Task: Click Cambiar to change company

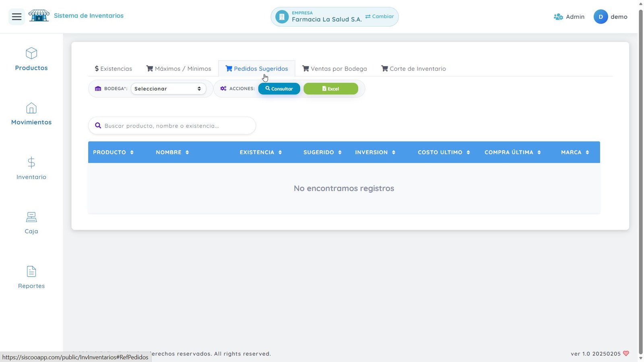Action: [x=380, y=16]
